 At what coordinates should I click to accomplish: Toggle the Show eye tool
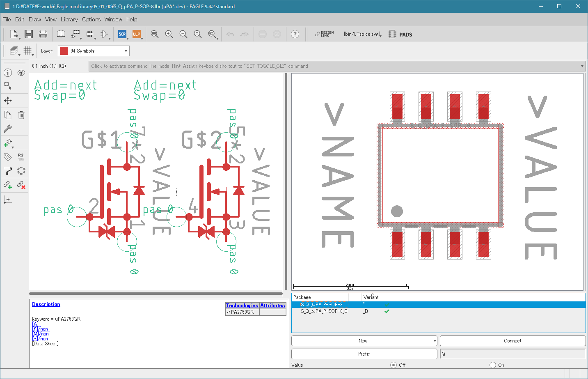21,73
